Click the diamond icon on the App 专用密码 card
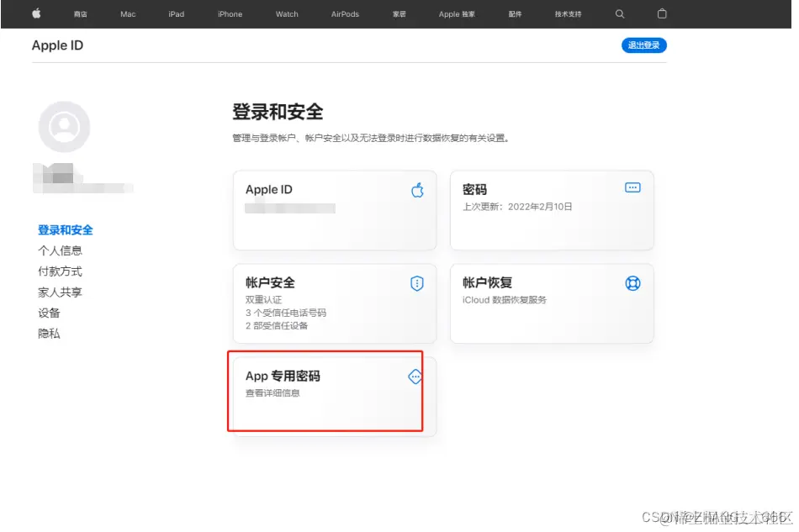Viewport: 799px width, 532px height. 415,377
